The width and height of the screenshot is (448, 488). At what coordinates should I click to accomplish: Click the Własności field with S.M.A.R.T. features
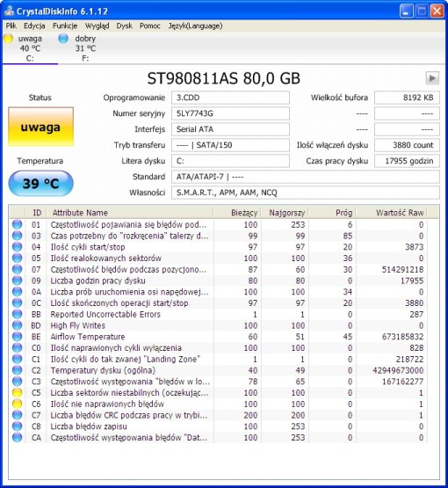pos(306,193)
